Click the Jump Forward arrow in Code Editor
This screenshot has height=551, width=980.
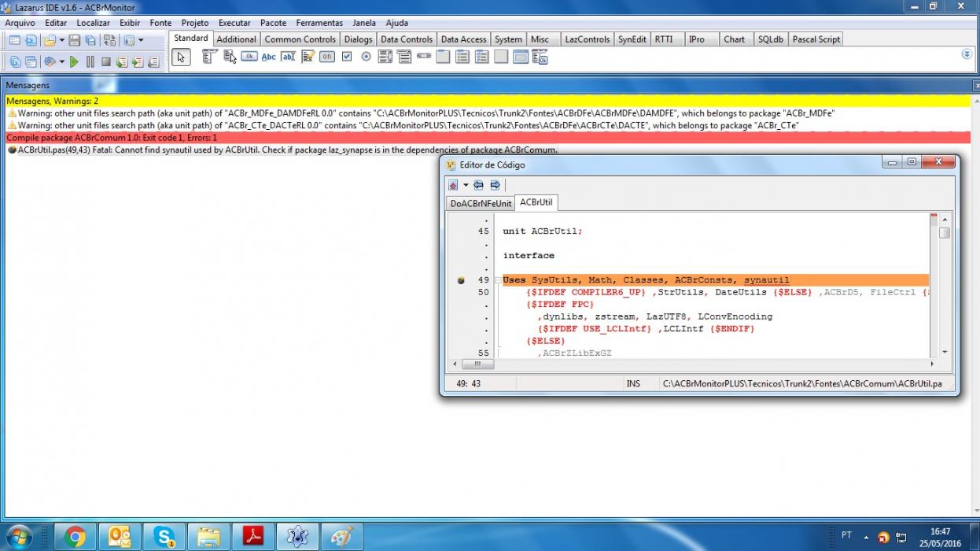click(x=495, y=185)
